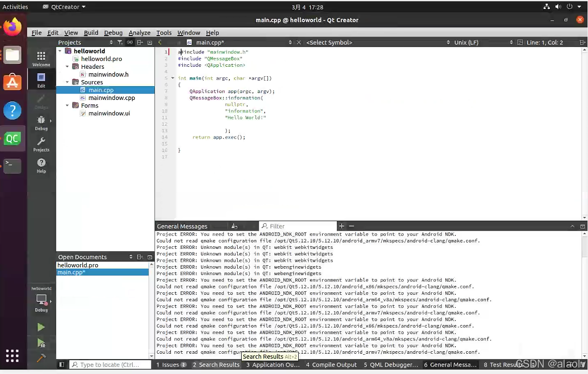Image resolution: width=588 pixels, height=374 pixels.
Task: Select mainwindow.ui in project tree
Action: pyautogui.click(x=109, y=113)
